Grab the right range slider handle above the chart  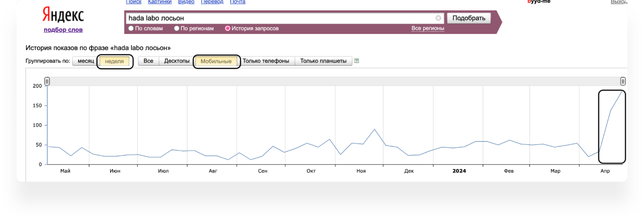pos(623,81)
